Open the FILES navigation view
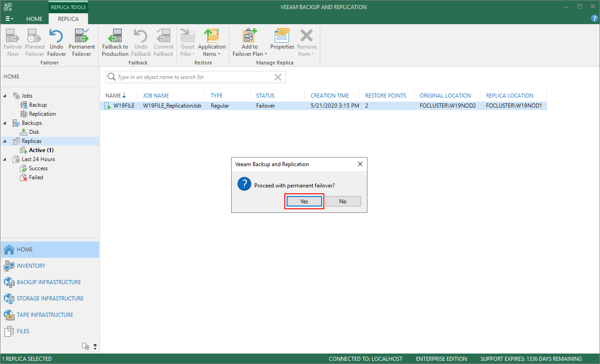The width and height of the screenshot is (600, 364). (x=50, y=331)
